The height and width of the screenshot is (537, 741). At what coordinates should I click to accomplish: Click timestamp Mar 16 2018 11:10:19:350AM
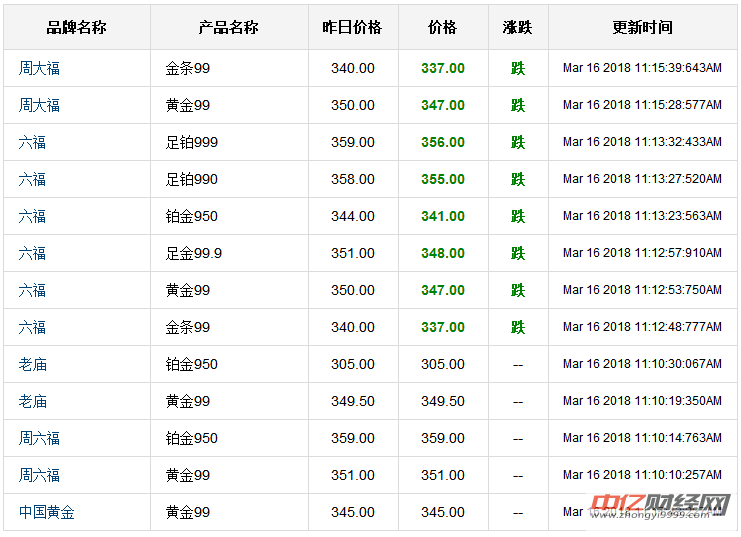pos(642,401)
